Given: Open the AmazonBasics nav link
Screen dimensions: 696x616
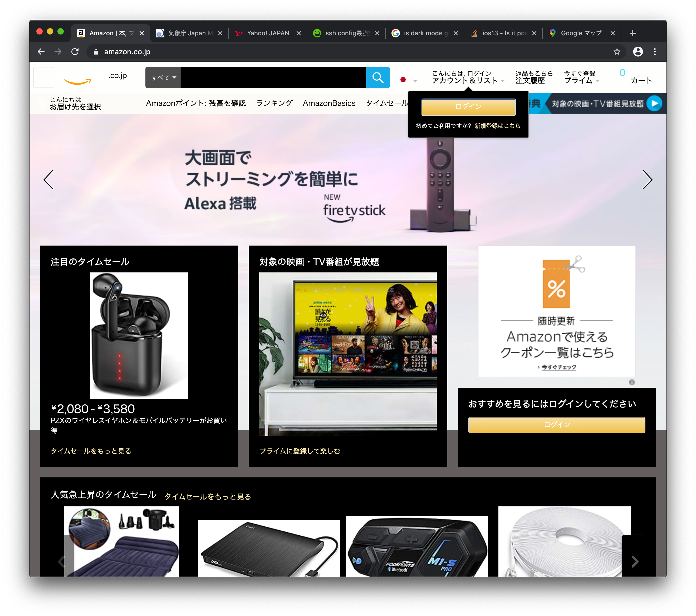Looking at the screenshot, I should pos(329,103).
